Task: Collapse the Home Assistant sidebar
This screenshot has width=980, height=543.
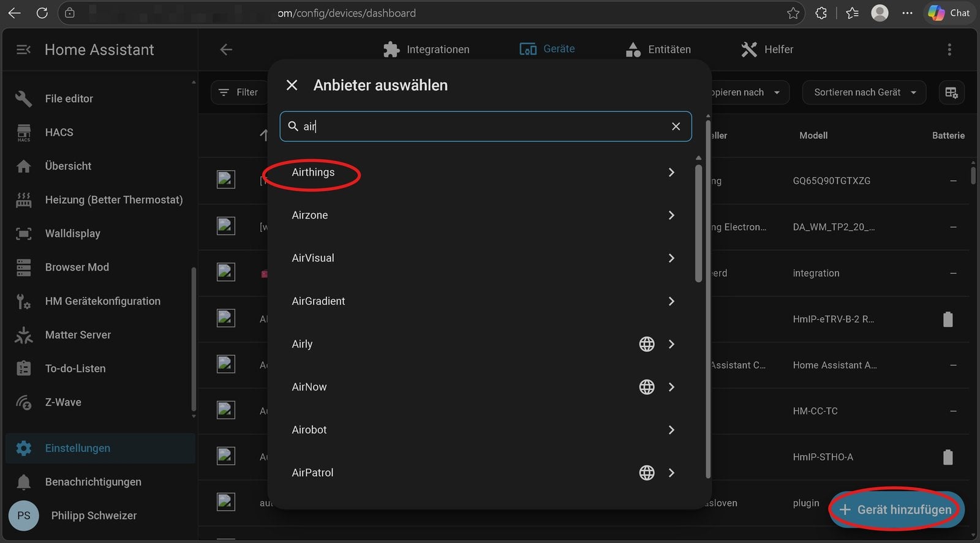Action: point(23,50)
